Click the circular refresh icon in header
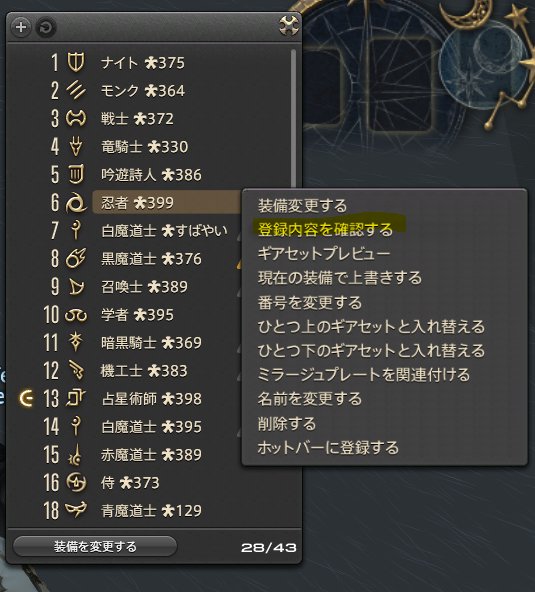Image resolution: width=535 pixels, height=592 pixels. [46, 28]
